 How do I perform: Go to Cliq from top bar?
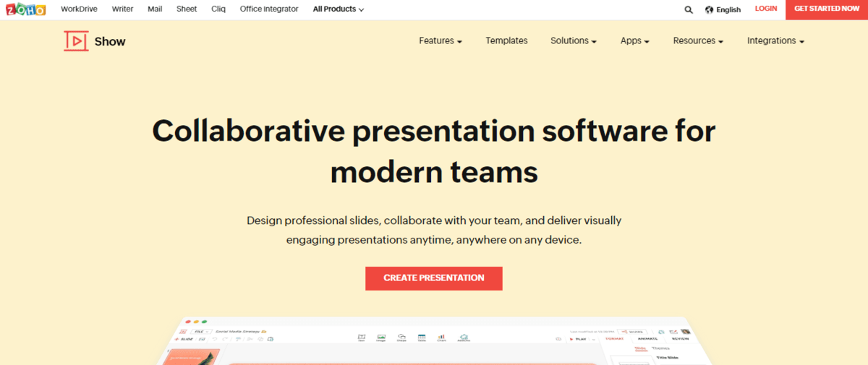(x=218, y=9)
